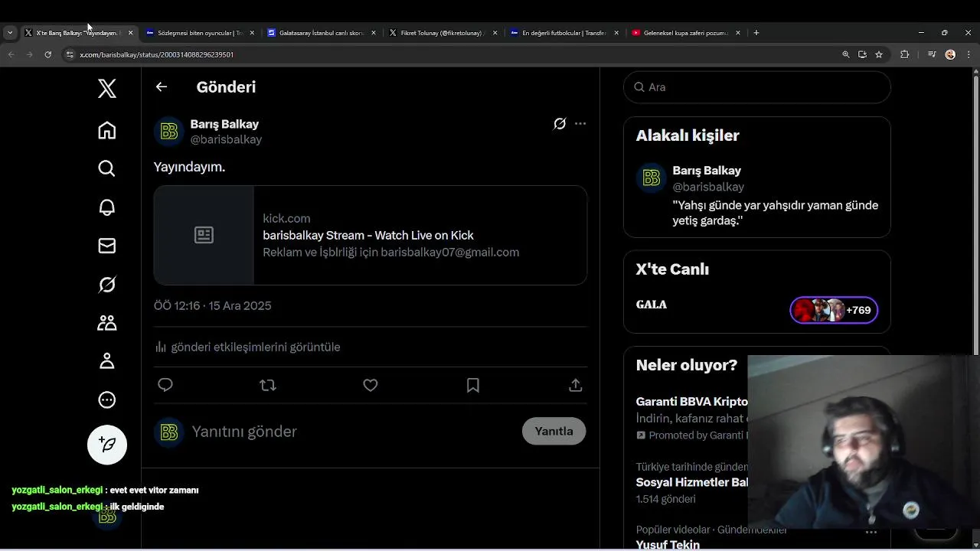Viewport: 980px width, 551px height.
Task: Open a new browser tab
Action: click(x=756, y=33)
